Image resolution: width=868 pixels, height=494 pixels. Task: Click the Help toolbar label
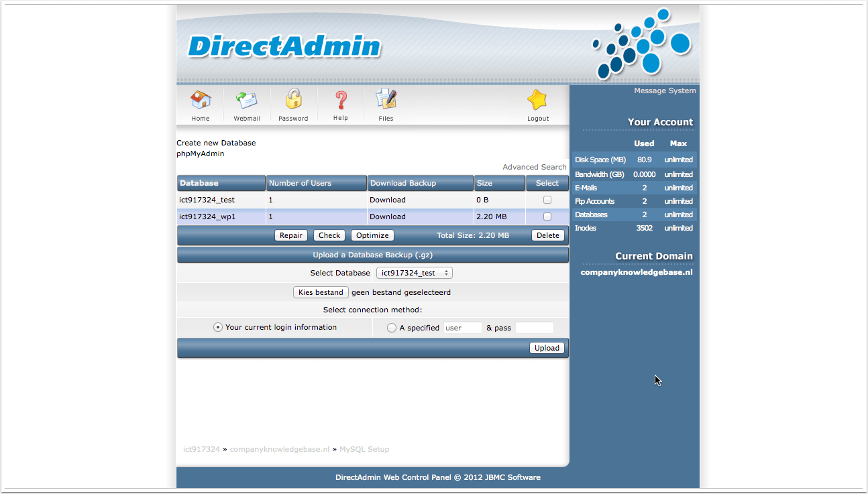(x=341, y=118)
